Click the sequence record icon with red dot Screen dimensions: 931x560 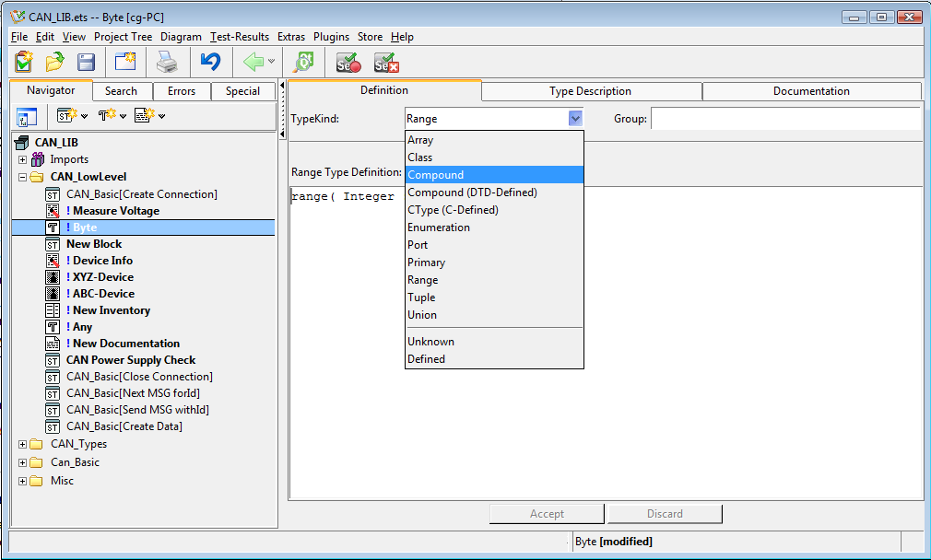(348, 63)
